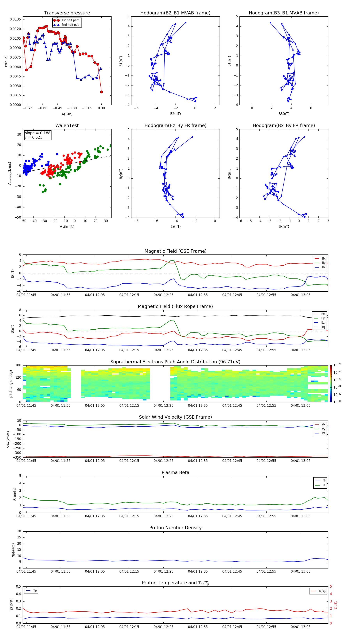Select the "2nd half path" legend entry
Screen dimensions: 351x644
point(67,25)
